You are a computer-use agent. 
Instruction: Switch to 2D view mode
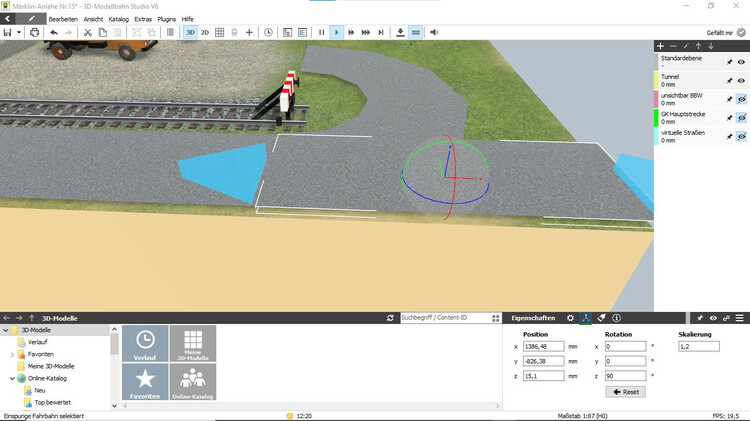[205, 33]
